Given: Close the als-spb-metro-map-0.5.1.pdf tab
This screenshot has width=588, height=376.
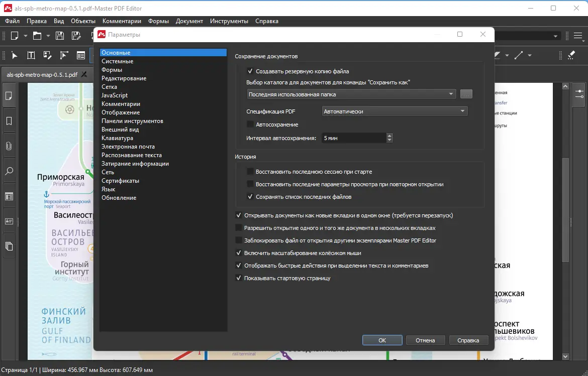Looking at the screenshot, I should (x=84, y=74).
